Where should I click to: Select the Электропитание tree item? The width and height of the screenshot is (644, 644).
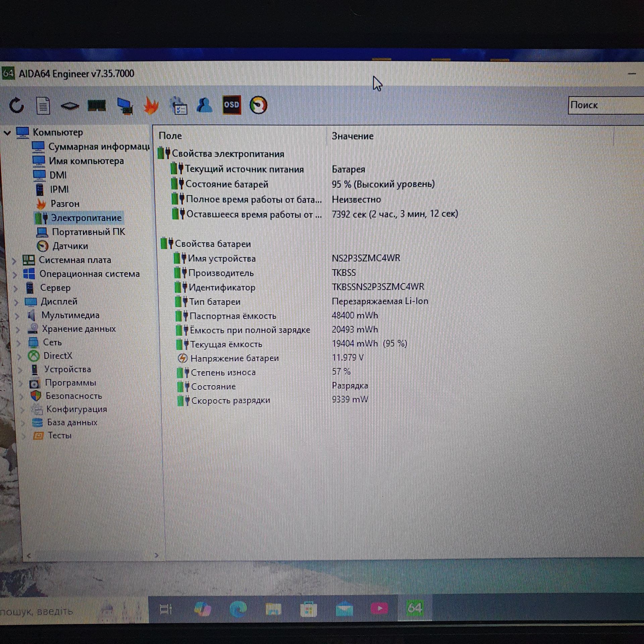coord(86,218)
